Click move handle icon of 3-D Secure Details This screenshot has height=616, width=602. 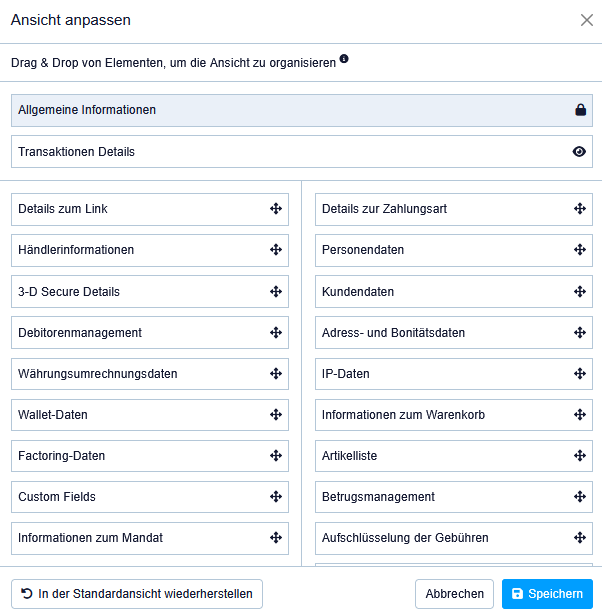[x=276, y=292]
